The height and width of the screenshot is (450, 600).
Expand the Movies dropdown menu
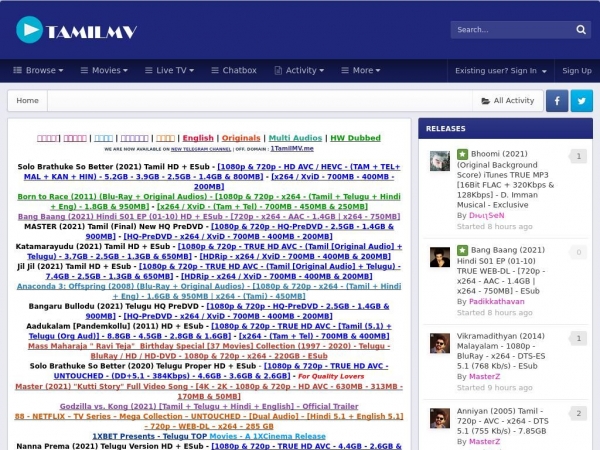[104, 70]
